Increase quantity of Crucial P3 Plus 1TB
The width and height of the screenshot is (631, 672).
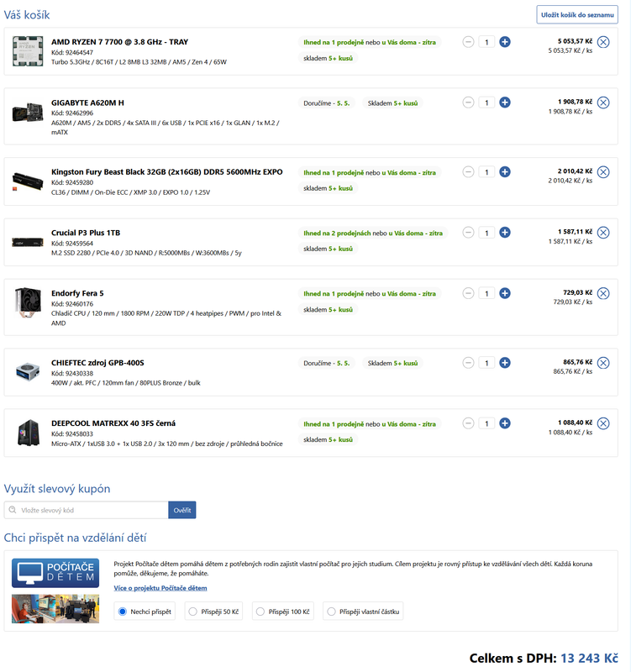click(505, 233)
